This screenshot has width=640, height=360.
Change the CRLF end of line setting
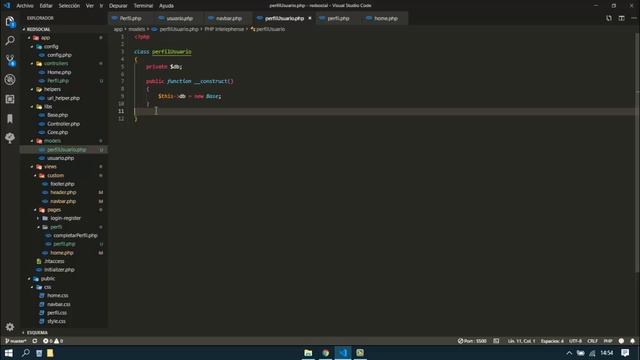point(592,341)
